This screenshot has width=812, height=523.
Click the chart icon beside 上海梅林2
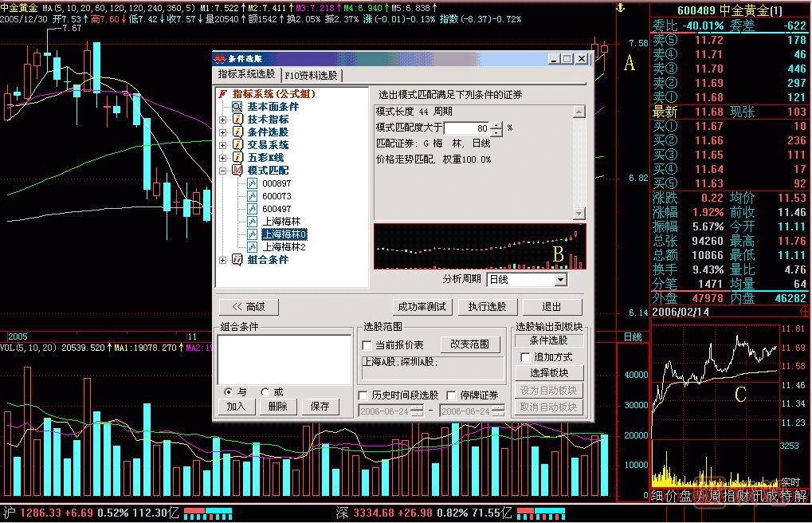tap(252, 247)
